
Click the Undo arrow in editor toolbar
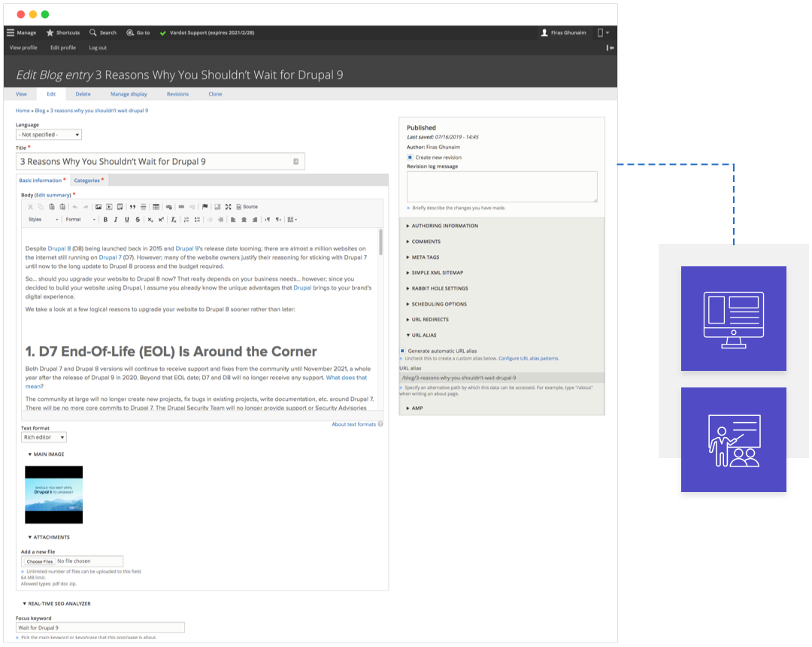[75, 207]
